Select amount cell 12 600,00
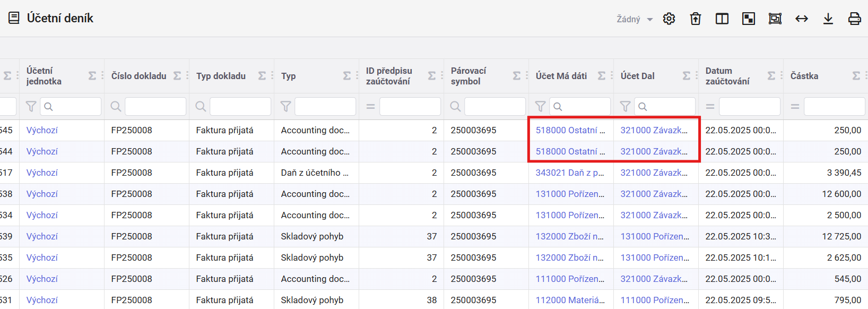 826,194
